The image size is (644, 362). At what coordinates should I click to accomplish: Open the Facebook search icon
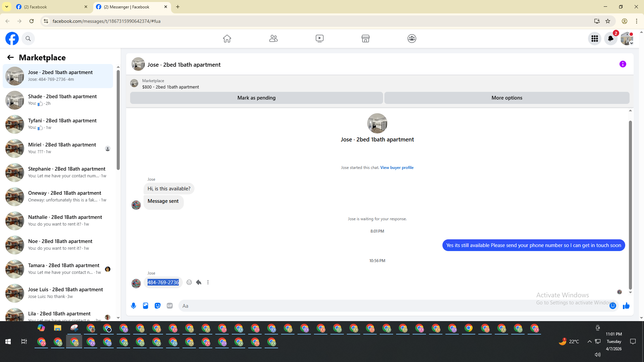pyautogui.click(x=28, y=39)
